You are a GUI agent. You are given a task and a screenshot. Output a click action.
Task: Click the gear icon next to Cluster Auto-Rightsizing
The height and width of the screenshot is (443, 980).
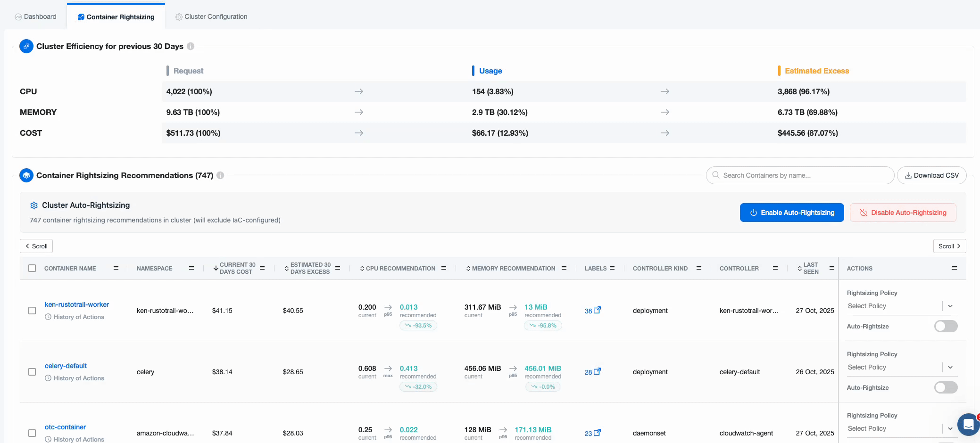point(33,205)
